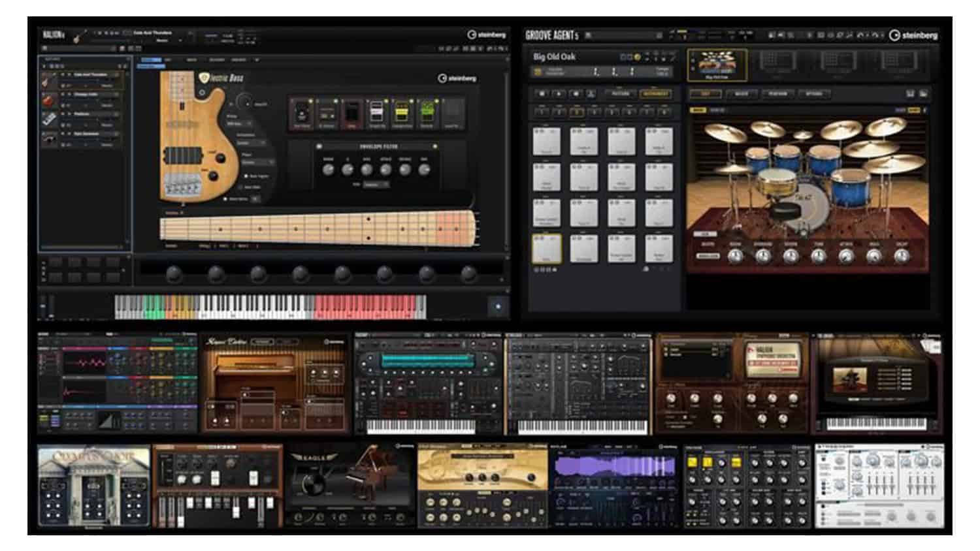Click the last HALion quick control knob
The height and width of the screenshot is (551, 980).
(468, 274)
